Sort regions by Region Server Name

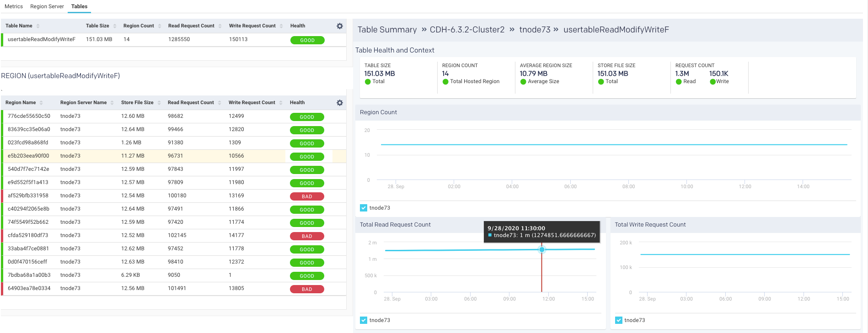tap(112, 103)
